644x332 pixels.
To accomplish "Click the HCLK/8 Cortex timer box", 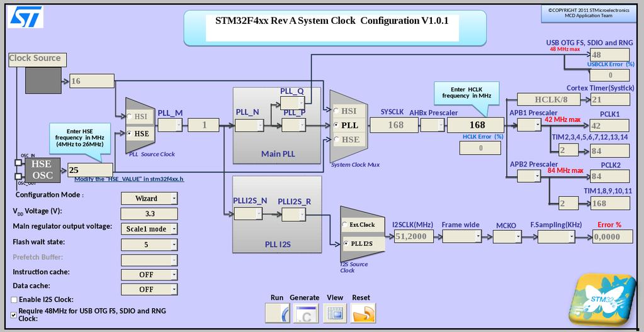I will pyautogui.click(x=549, y=100).
